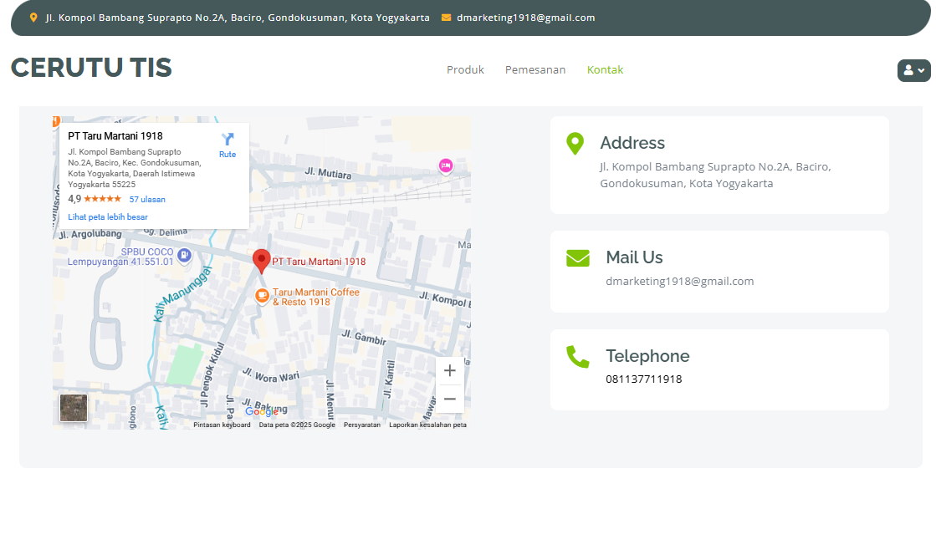Open the 57 ulasan reviews link

147,200
